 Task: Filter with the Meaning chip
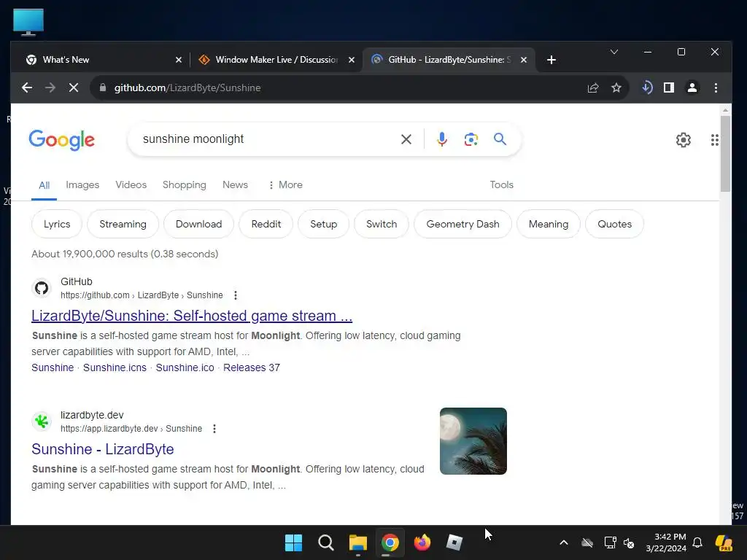[x=549, y=224]
